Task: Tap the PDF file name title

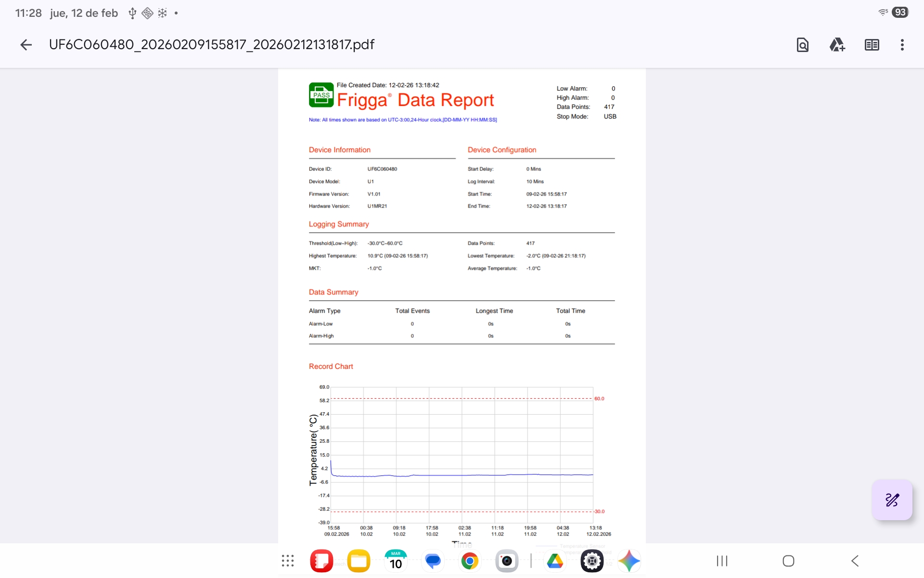Action: (x=212, y=45)
